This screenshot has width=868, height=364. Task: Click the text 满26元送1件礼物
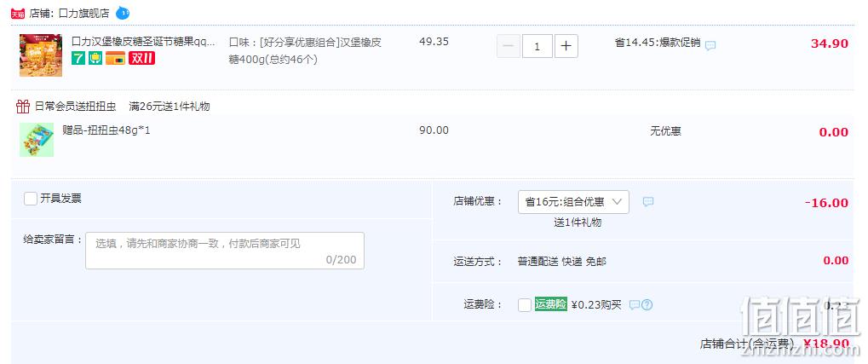coord(170,107)
